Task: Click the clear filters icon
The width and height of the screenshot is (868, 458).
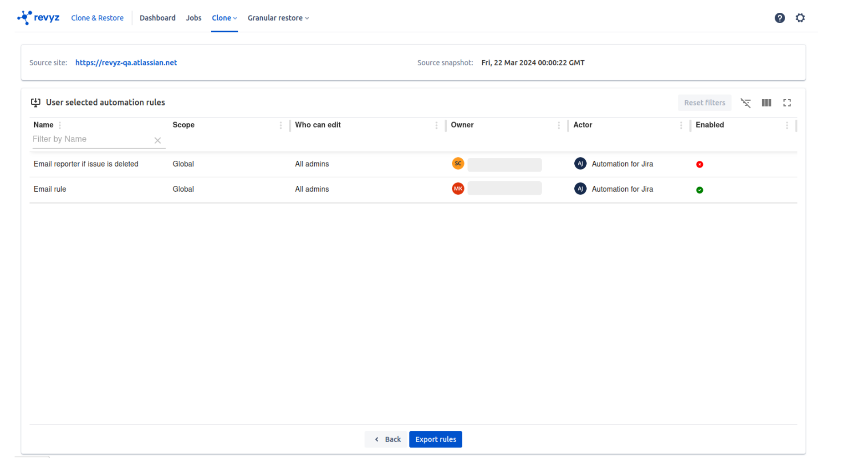Action: tap(745, 103)
